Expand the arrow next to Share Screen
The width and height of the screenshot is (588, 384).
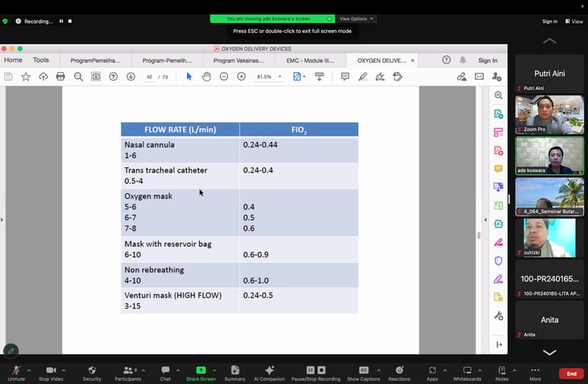tap(214, 370)
